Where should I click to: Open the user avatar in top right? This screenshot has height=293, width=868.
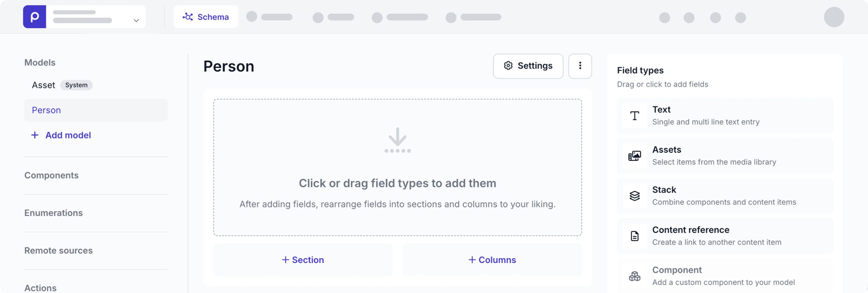point(834,17)
